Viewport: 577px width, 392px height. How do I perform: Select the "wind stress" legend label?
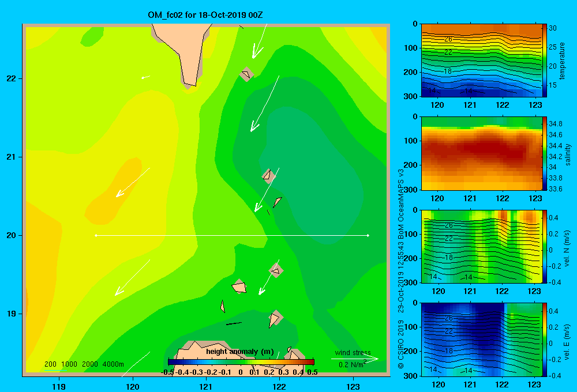353,352
